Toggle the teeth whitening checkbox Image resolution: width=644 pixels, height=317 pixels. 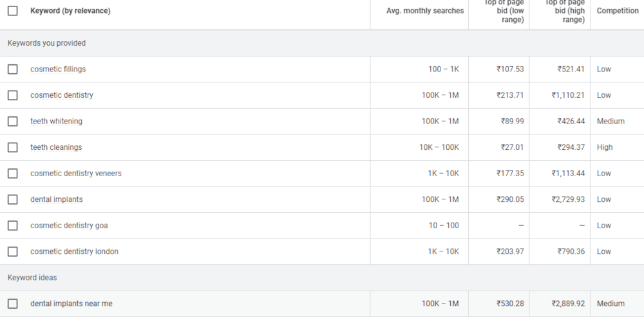tap(12, 122)
